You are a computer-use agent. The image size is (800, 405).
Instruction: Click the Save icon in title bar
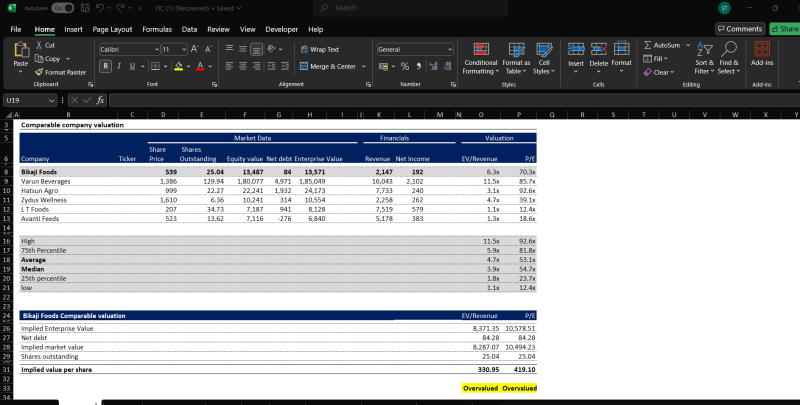(85, 8)
